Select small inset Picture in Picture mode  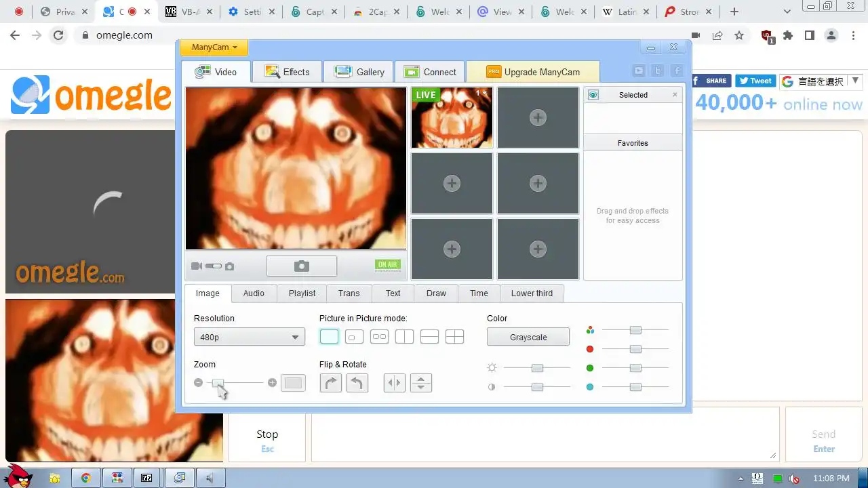pyautogui.click(x=354, y=337)
